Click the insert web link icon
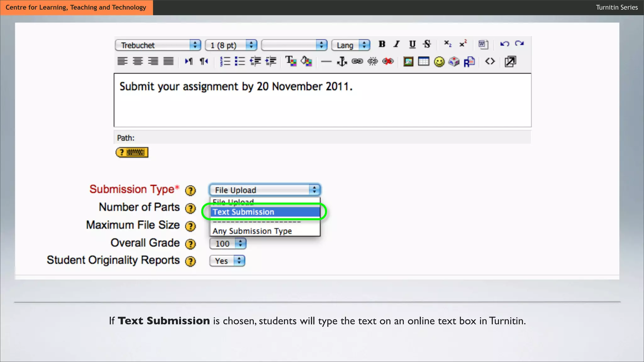The image size is (644, 362). 357,61
